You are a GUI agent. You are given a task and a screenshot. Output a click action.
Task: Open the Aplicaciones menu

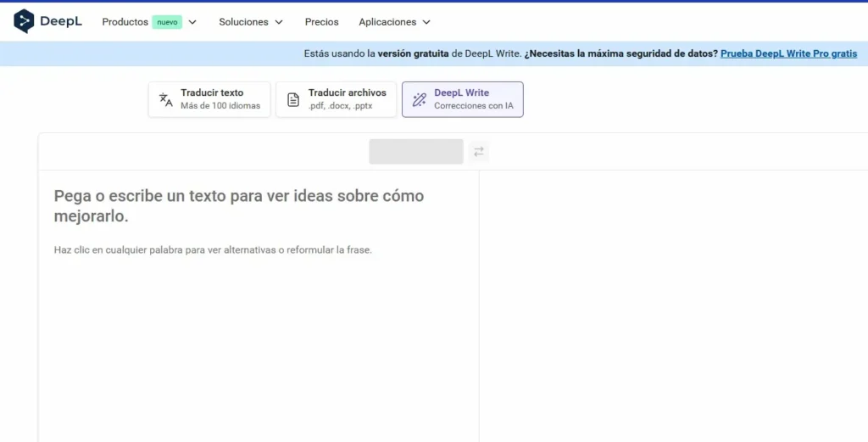pos(387,22)
